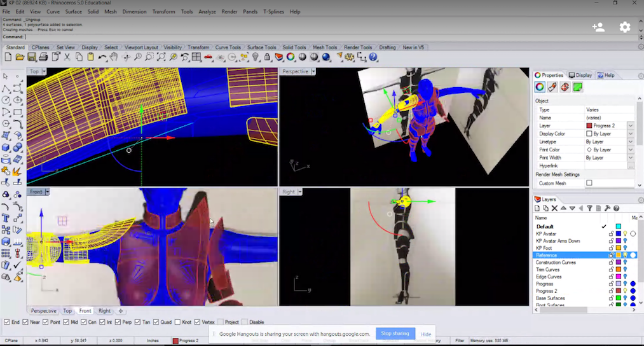
Task: Switch to the Display panel tab
Action: point(580,75)
